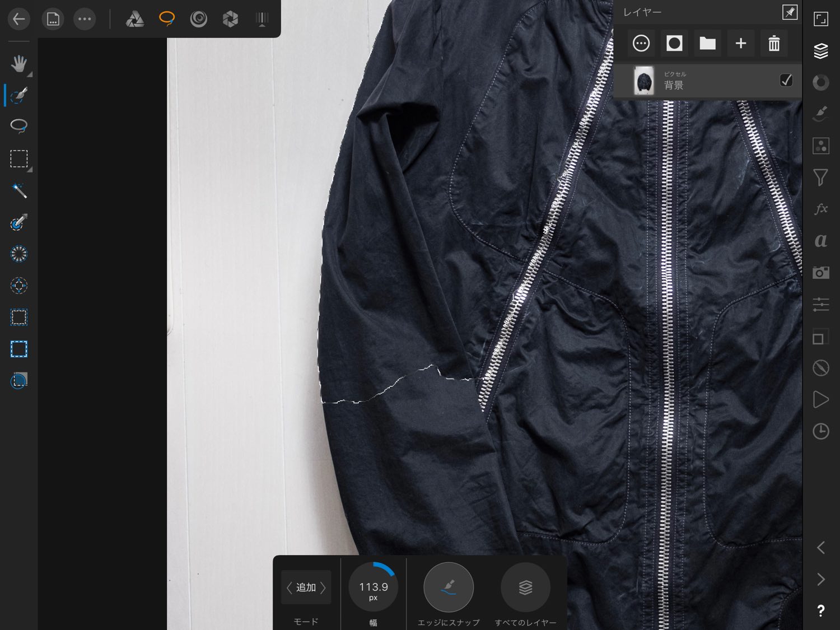
Task: Open the Documents menu icon
Action: point(53,20)
